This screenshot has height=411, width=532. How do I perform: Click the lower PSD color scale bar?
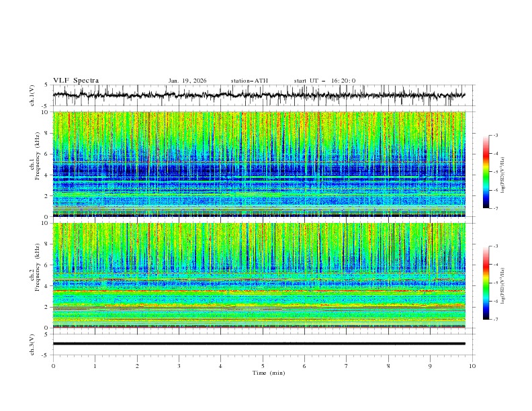tap(486, 283)
